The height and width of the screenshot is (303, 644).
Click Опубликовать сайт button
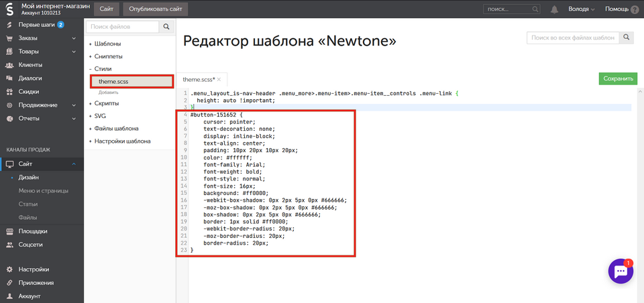pyautogui.click(x=155, y=9)
